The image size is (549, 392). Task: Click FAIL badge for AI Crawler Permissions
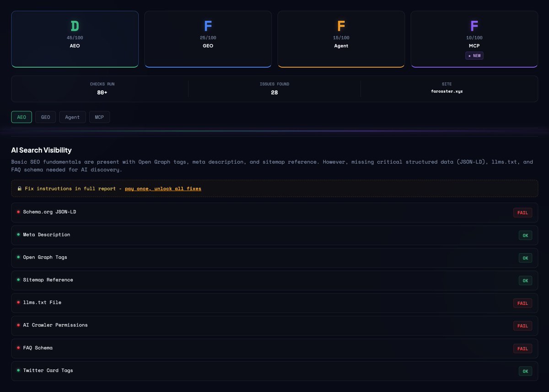pos(522,326)
